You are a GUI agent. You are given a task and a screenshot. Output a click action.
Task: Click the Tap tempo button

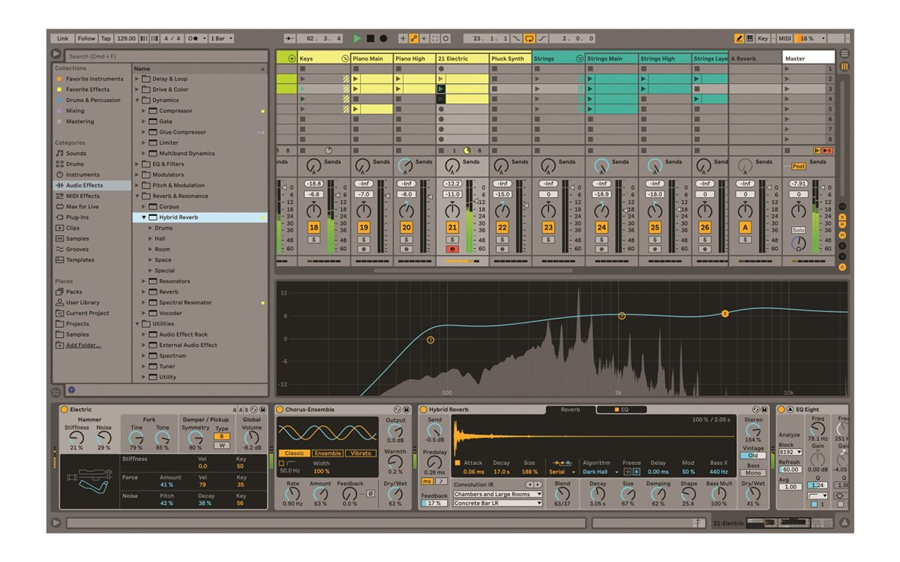pos(106,39)
